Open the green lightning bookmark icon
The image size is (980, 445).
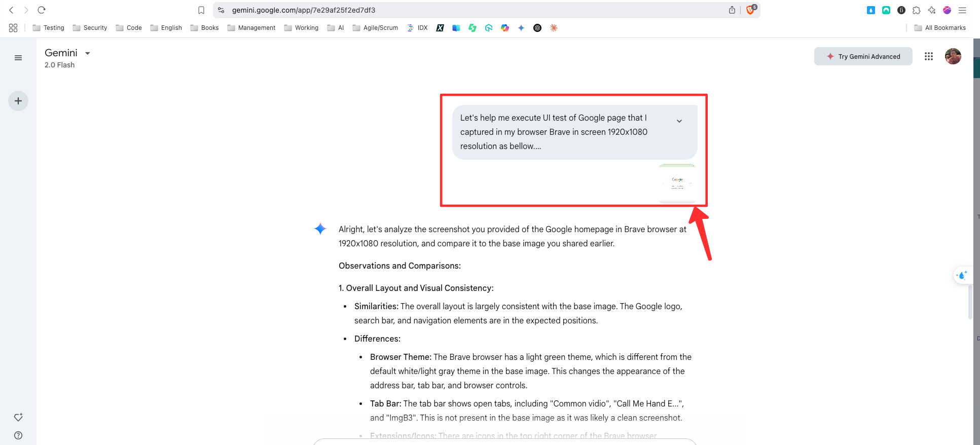[x=473, y=28]
